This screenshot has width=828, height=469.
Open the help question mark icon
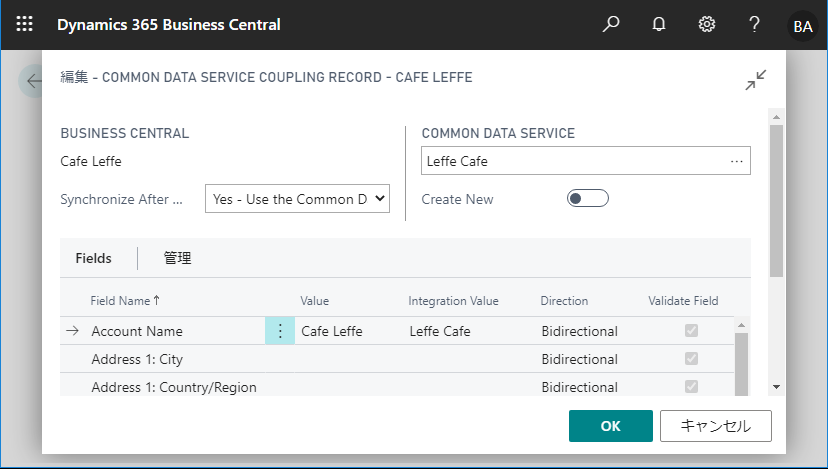[754, 24]
